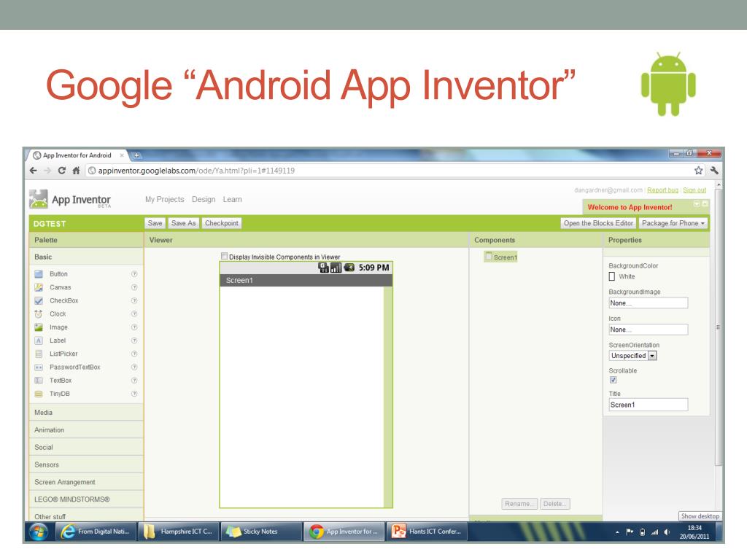
Task: Show help for the Clock component
Action: [134, 314]
